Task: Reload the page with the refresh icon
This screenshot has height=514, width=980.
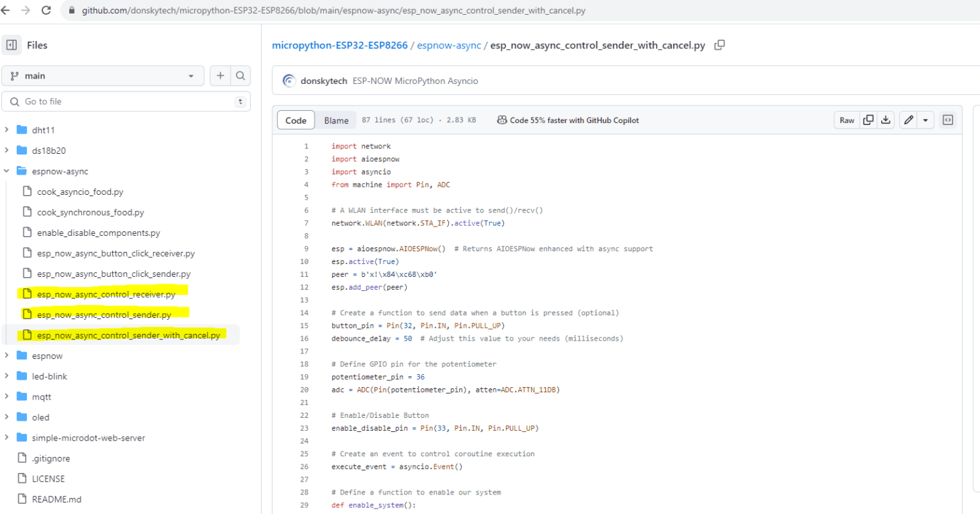Action: point(46,10)
